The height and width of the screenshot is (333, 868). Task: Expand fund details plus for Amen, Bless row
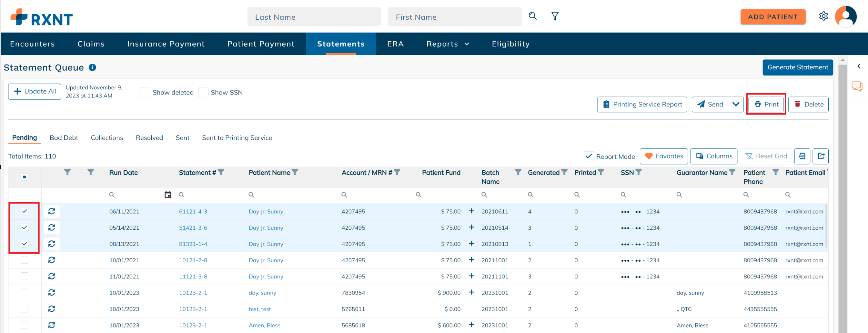[472, 325]
